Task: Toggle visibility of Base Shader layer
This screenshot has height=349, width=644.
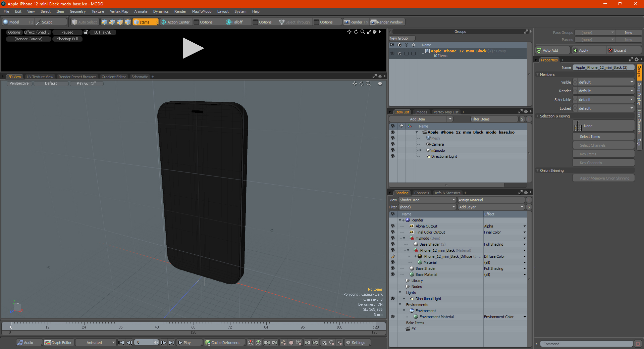Action: point(392,268)
